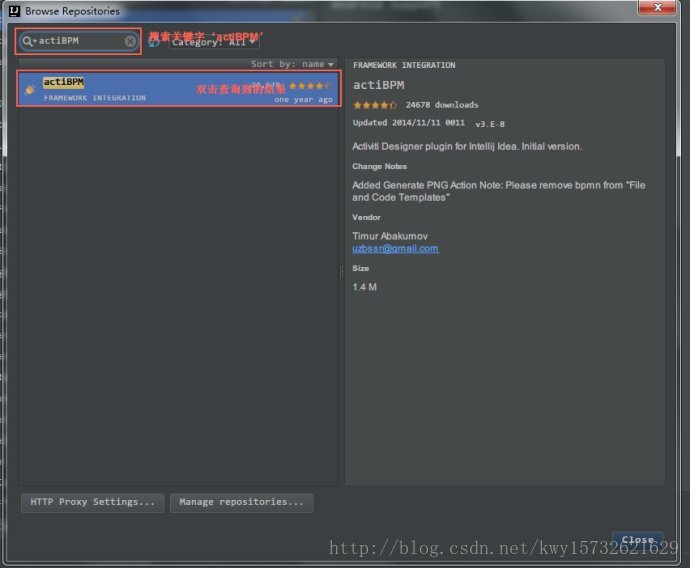Click the Updated 2014/11/11 date text

(x=408, y=123)
